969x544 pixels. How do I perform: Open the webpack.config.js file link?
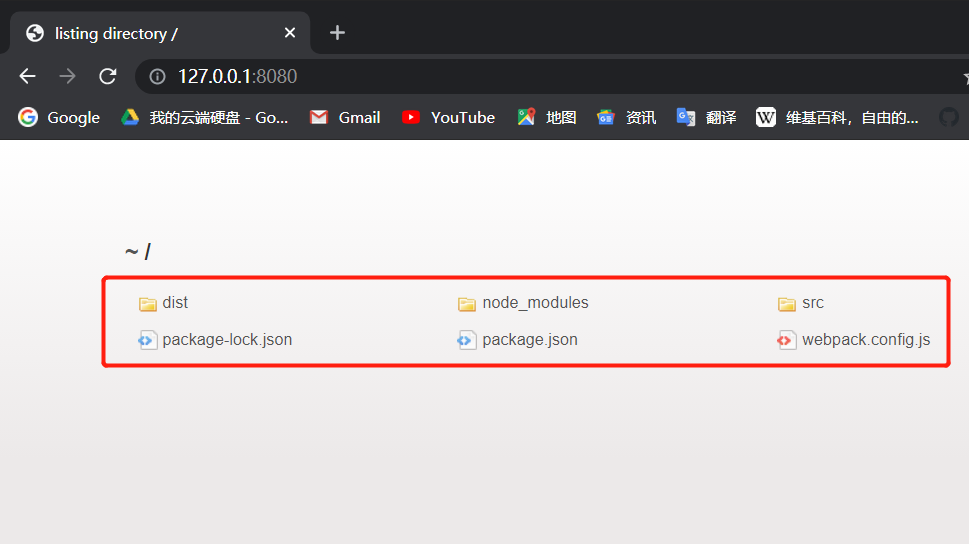point(866,340)
